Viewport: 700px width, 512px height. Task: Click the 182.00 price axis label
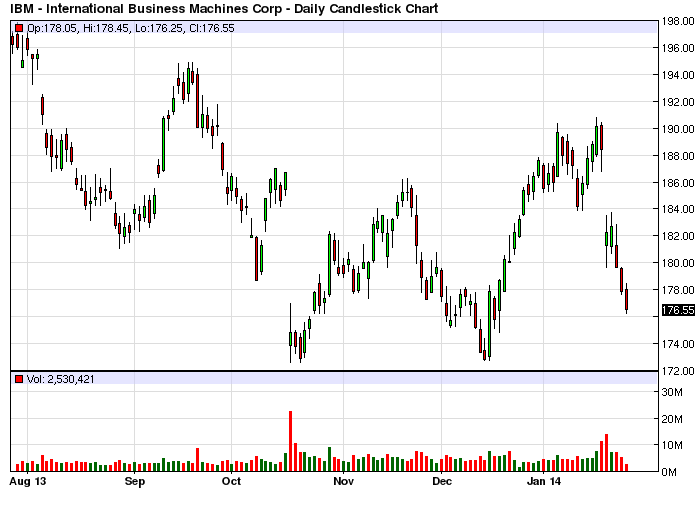point(678,236)
